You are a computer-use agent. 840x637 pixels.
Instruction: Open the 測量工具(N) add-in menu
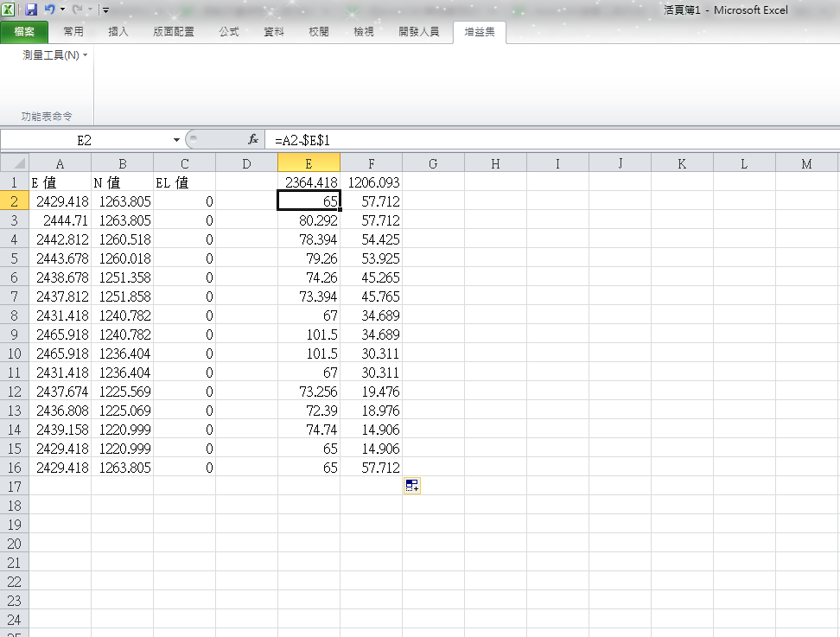click(x=54, y=55)
